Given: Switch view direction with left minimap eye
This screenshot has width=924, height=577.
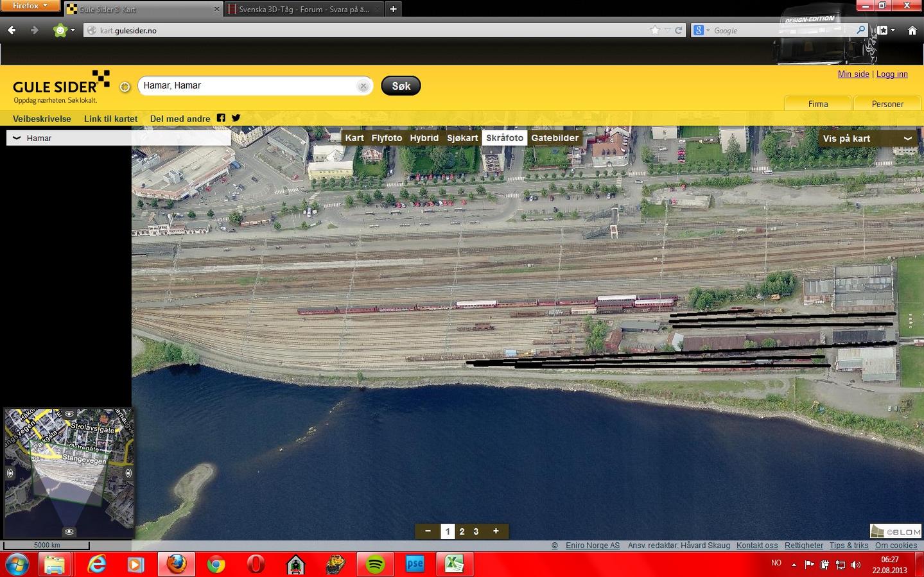Looking at the screenshot, I should click(10, 473).
